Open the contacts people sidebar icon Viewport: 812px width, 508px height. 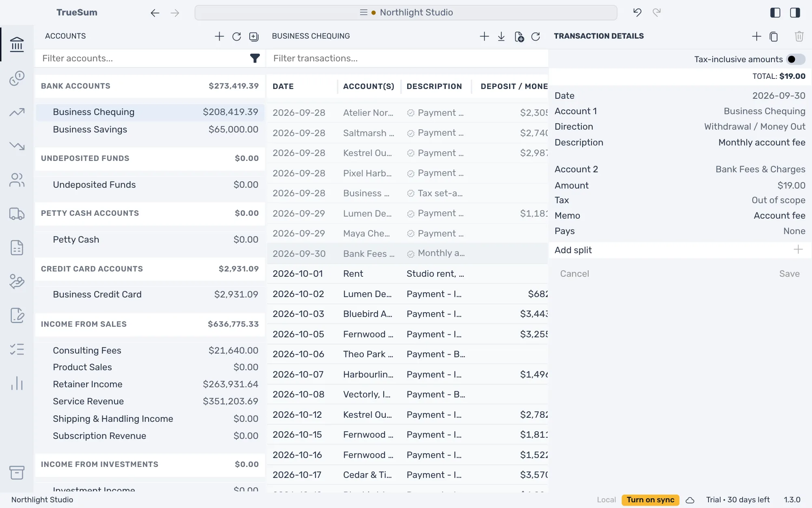click(x=17, y=180)
